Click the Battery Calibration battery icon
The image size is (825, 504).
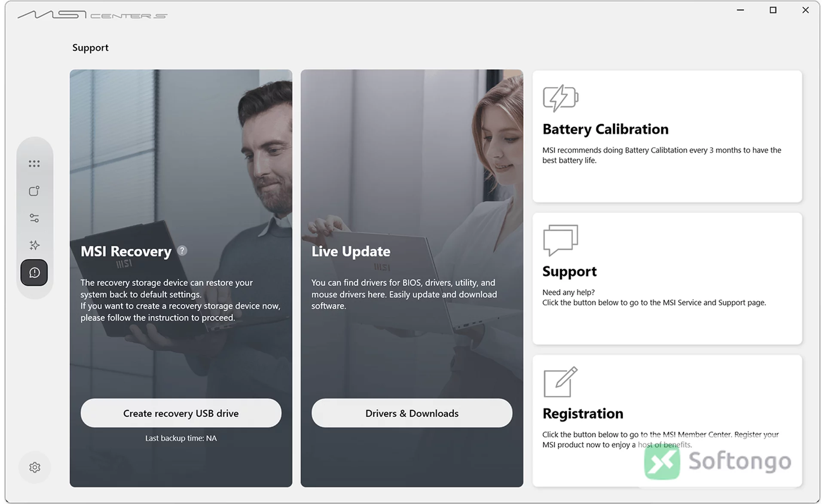(x=560, y=98)
